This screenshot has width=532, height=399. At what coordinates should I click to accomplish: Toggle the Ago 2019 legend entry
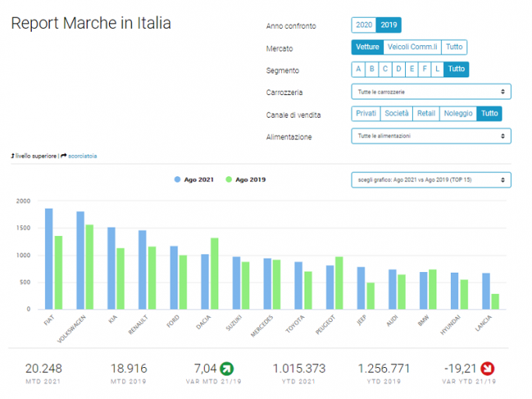245,180
